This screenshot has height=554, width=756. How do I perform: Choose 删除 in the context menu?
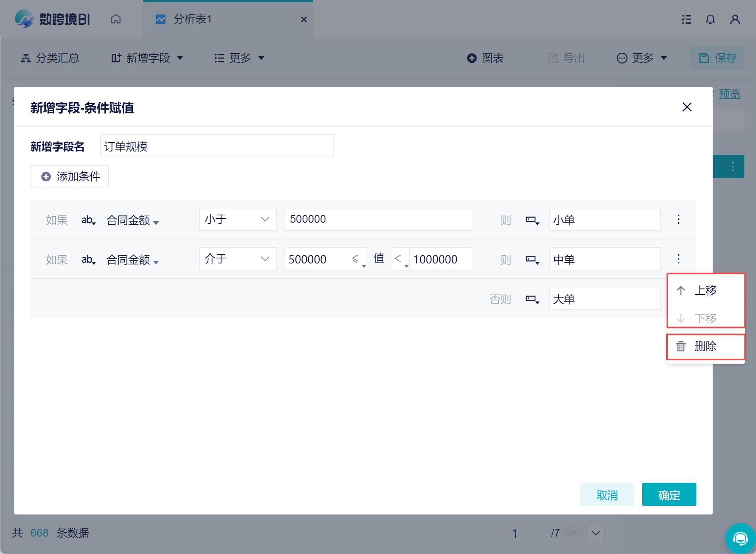[705, 346]
